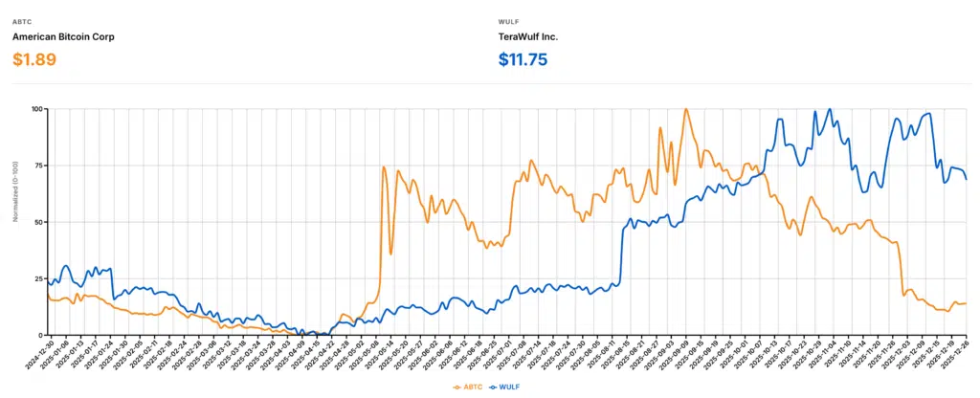Click the 25 label on the y-axis
The width and height of the screenshot is (980, 398).
(x=38, y=278)
